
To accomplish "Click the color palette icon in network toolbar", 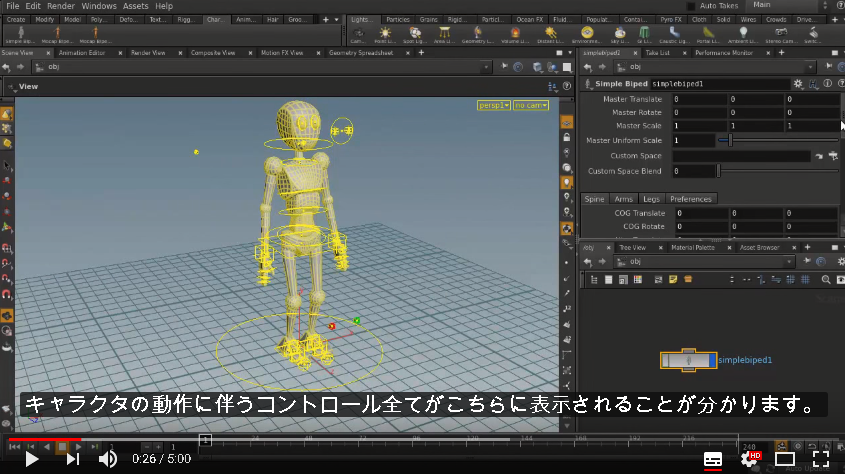I will (x=638, y=280).
